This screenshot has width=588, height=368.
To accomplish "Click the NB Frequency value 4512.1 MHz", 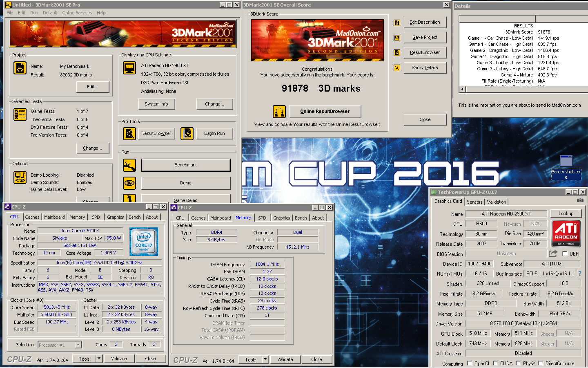I will 298,247.
